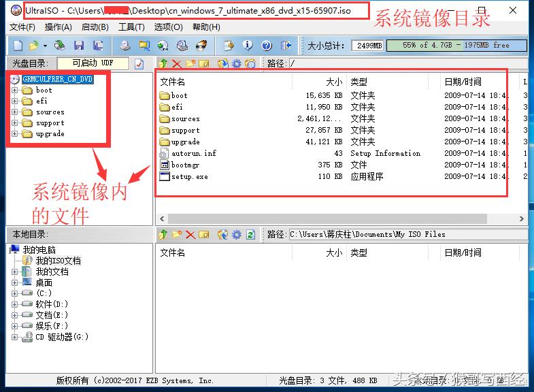Select GRMCULFRER_CN_DVD root node

coord(57,80)
